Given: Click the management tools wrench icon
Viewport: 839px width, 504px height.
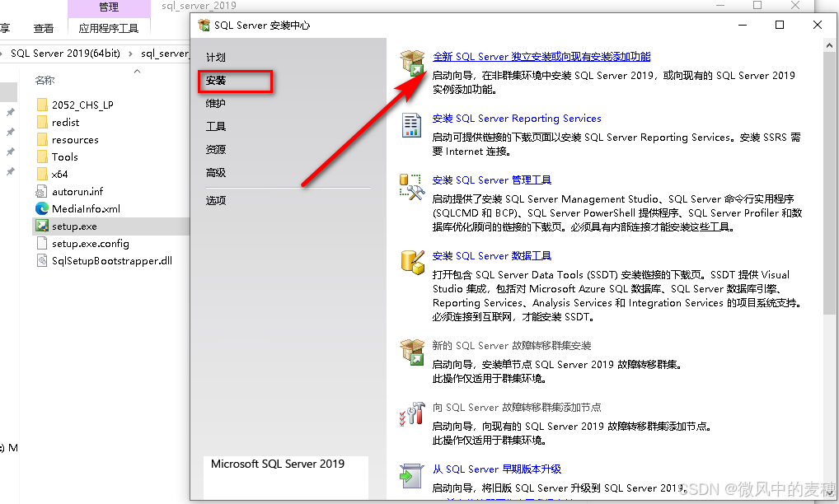Looking at the screenshot, I should pyautogui.click(x=412, y=187).
